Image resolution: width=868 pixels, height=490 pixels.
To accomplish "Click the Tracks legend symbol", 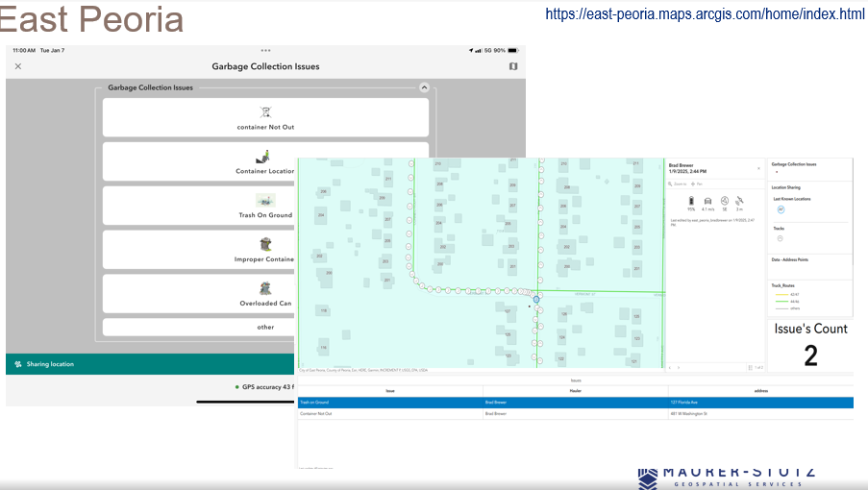I will [x=780, y=238].
